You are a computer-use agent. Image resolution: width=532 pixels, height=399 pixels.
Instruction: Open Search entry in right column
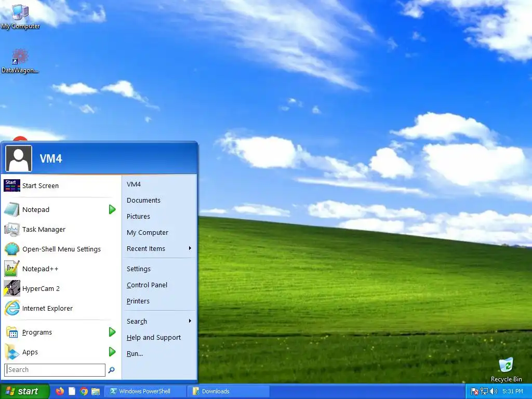(x=137, y=321)
